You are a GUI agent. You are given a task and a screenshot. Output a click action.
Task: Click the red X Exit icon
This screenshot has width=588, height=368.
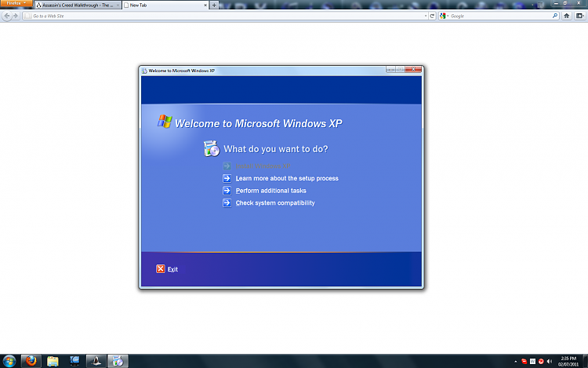pos(161,268)
